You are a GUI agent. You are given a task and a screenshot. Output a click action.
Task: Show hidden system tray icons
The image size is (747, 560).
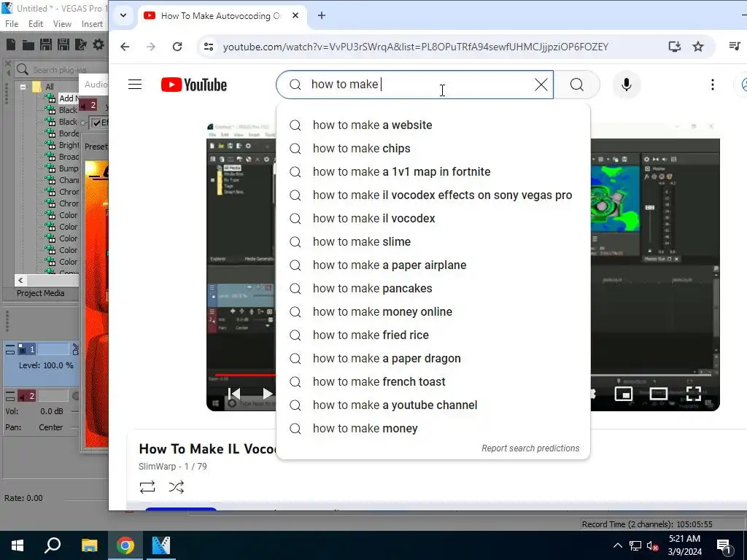(617, 545)
